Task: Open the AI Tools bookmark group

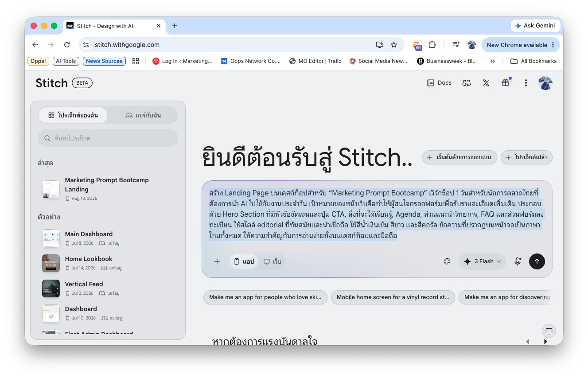Action: (x=66, y=61)
